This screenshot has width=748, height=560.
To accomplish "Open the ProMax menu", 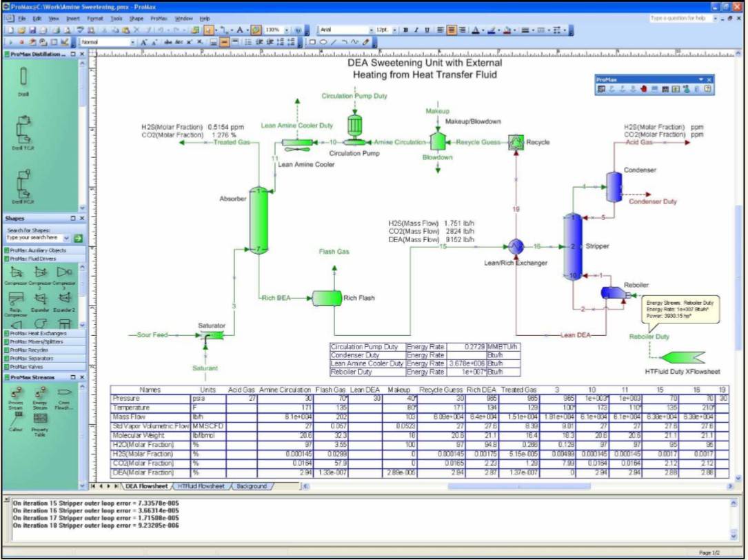I will point(159,18).
